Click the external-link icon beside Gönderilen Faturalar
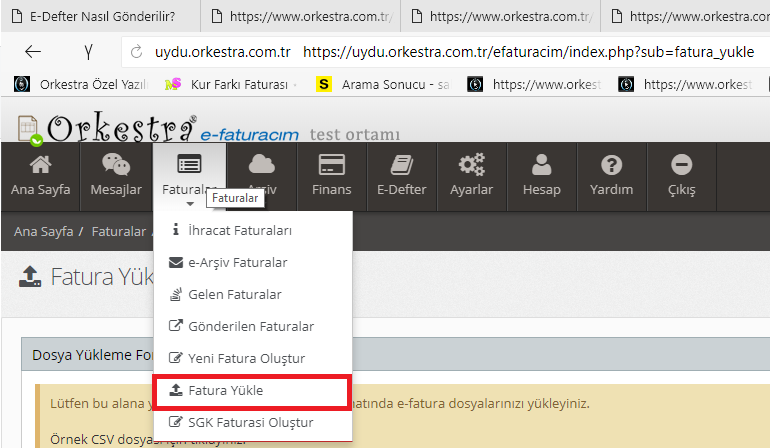The image size is (770, 448). [x=175, y=326]
